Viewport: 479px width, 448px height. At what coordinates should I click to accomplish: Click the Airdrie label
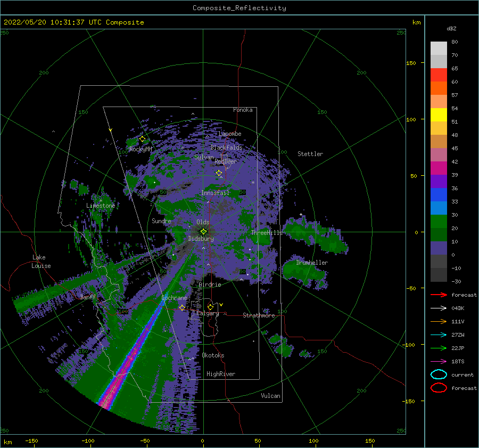[x=210, y=284]
